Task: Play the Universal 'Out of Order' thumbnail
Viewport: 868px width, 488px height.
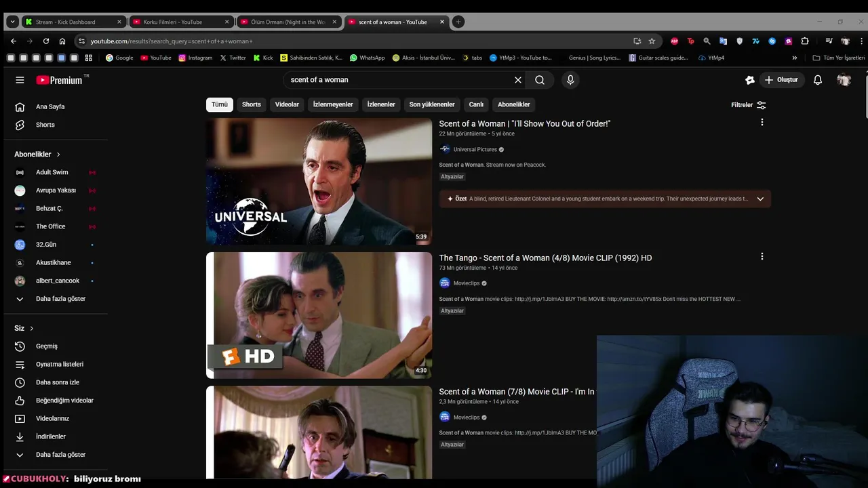Action: tap(319, 182)
